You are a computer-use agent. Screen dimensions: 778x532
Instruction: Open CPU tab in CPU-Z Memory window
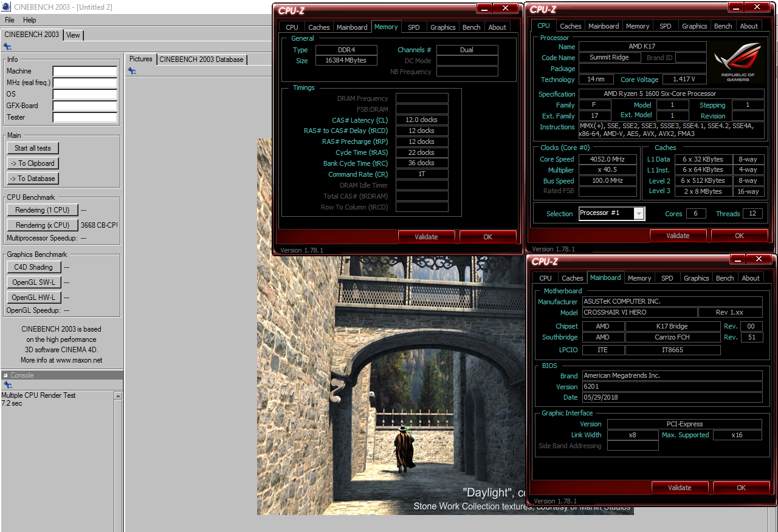(x=292, y=27)
